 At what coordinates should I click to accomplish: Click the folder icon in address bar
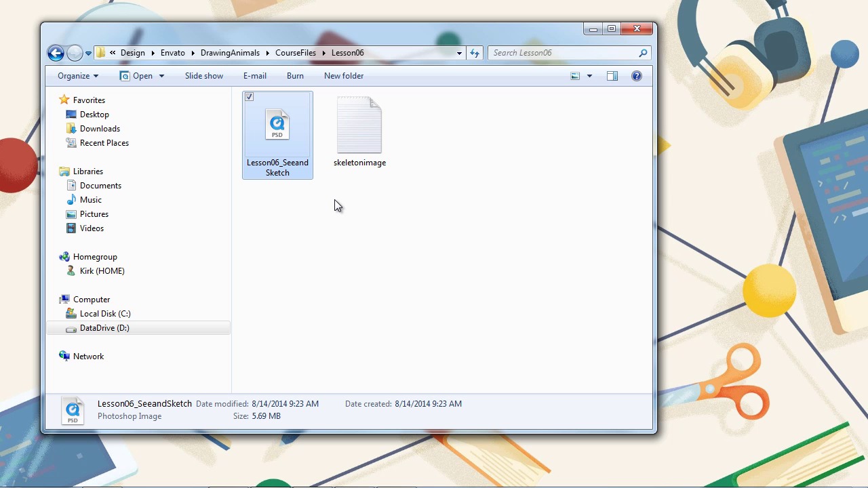[x=100, y=53]
